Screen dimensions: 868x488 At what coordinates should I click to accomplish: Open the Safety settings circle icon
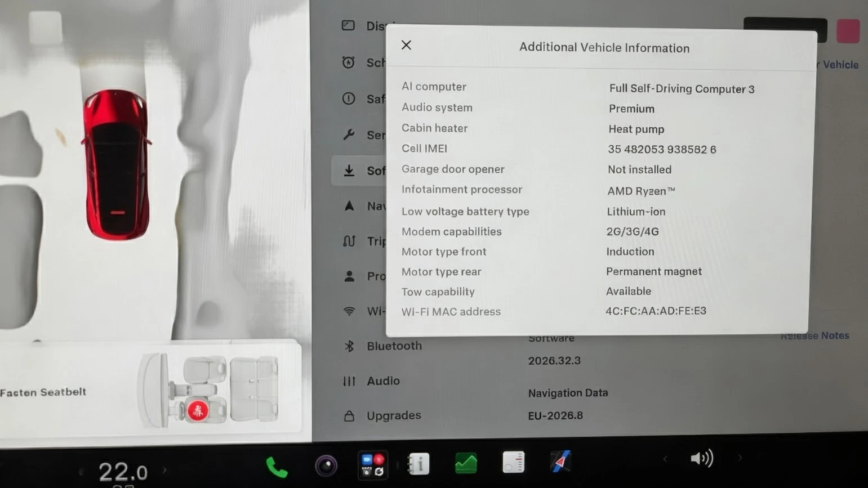tap(349, 99)
